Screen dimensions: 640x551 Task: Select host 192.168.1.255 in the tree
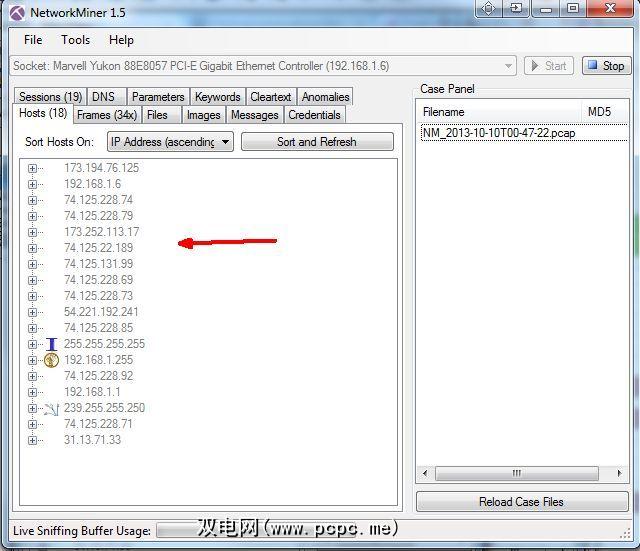tap(98, 360)
